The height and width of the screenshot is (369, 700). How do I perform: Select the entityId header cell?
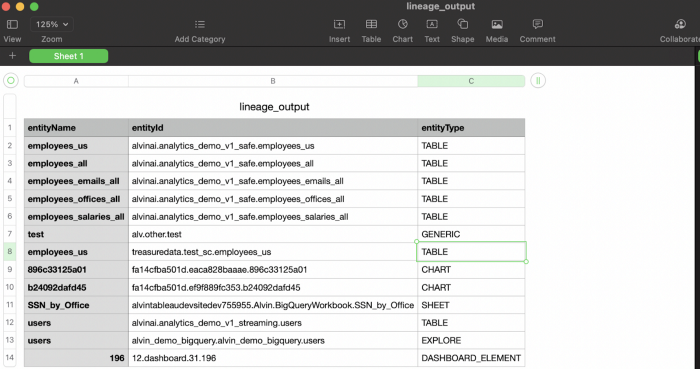[x=273, y=128]
